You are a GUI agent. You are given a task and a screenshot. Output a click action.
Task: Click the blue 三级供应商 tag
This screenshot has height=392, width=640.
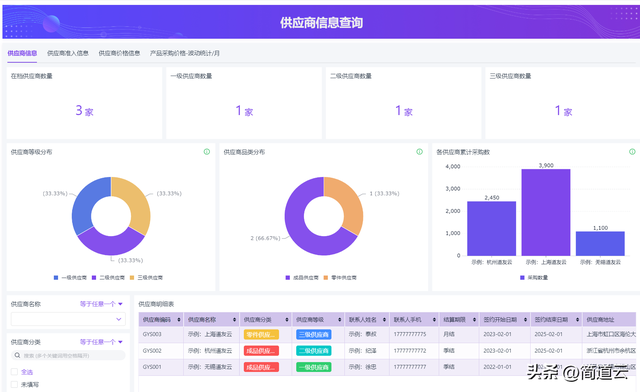313,334
